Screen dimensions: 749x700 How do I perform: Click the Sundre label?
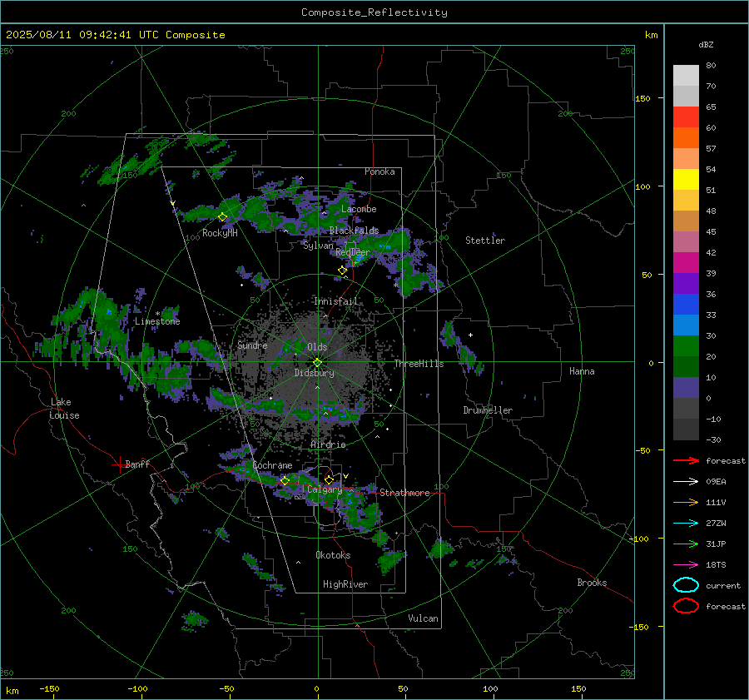pyautogui.click(x=252, y=345)
